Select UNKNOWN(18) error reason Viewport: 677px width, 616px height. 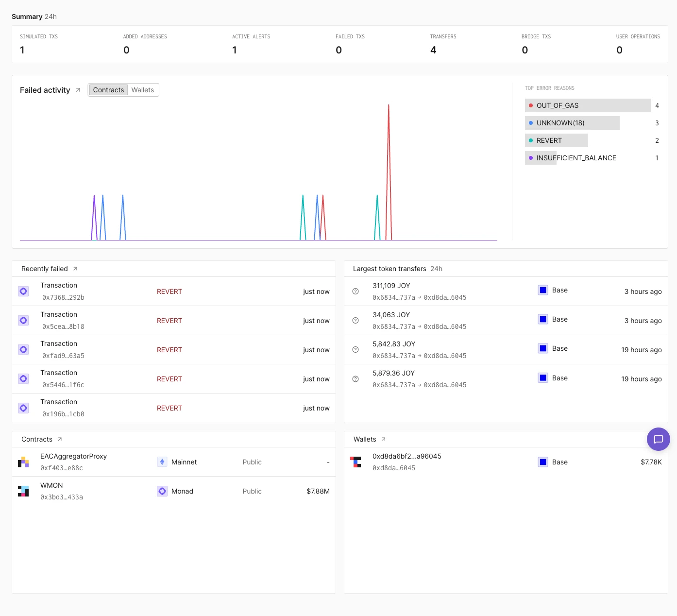coord(572,123)
